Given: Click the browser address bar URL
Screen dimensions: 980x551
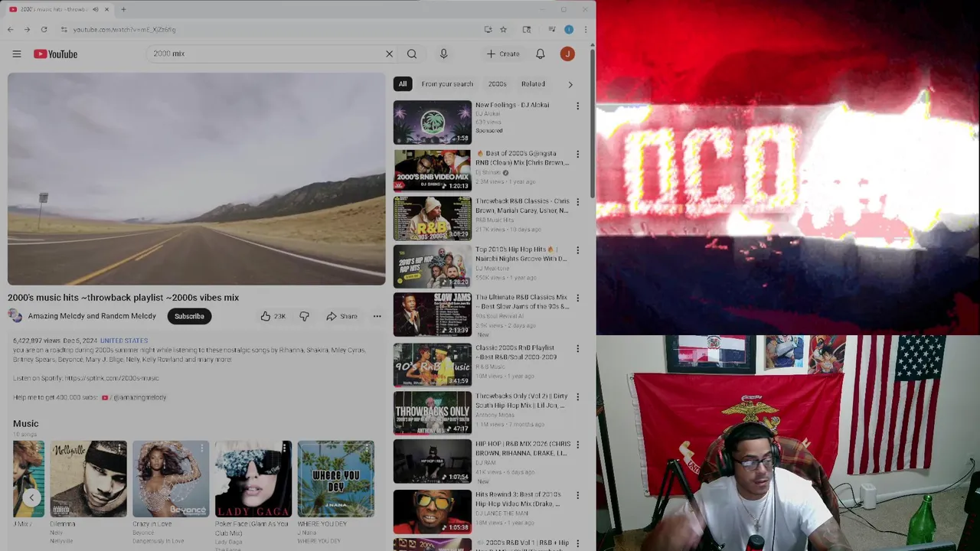Looking at the screenshot, I should click(x=125, y=29).
